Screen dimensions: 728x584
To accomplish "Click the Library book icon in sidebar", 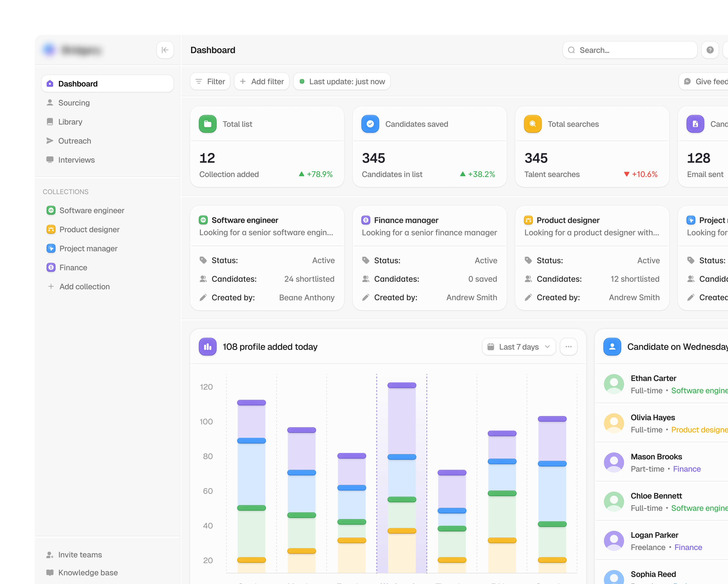I will pos(50,122).
